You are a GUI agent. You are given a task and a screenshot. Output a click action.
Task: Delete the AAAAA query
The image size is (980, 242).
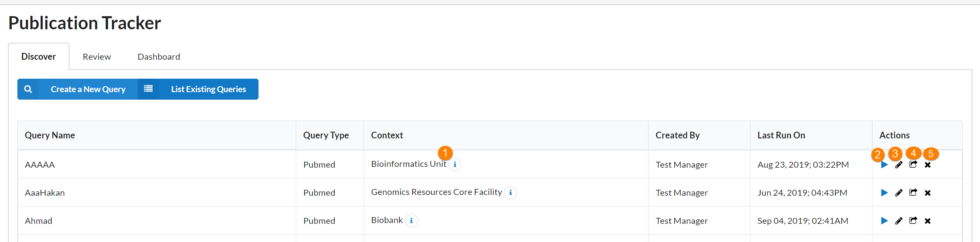coord(928,165)
